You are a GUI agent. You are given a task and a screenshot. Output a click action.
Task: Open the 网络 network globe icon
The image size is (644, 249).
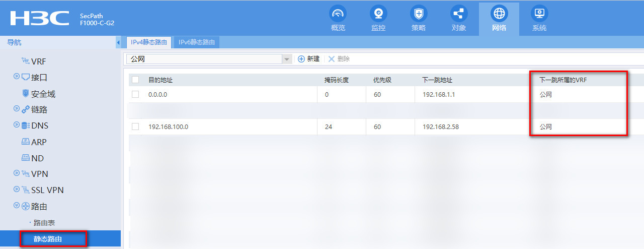(x=499, y=13)
